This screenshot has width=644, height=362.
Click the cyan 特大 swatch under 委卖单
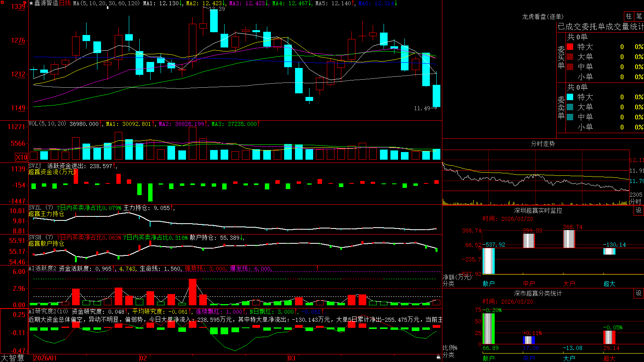[570, 97]
